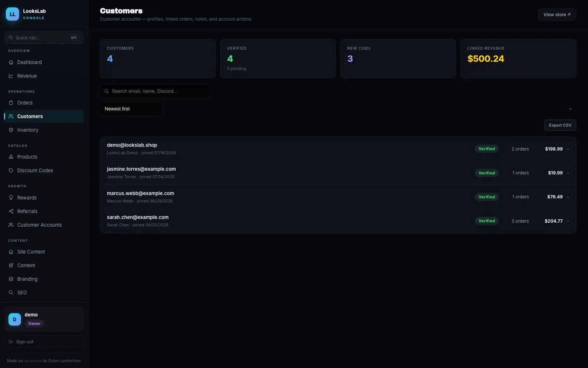The height and width of the screenshot is (368, 588).
Task: Open the Newest first sort dropdown
Action: [x=131, y=109]
